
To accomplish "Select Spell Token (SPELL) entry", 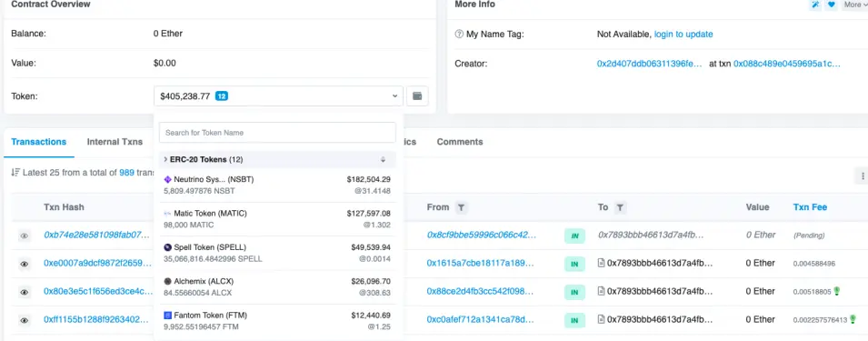I will [277, 253].
